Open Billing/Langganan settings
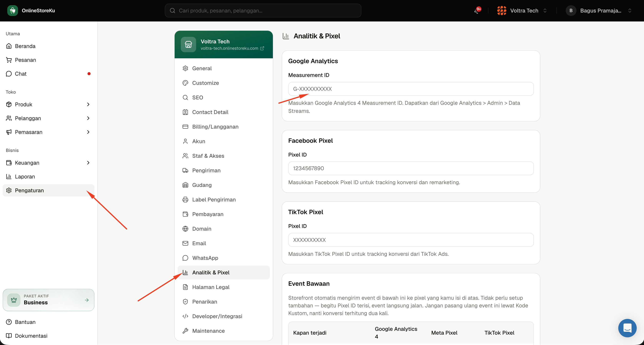The image size is (644, 345). [224, 127]
